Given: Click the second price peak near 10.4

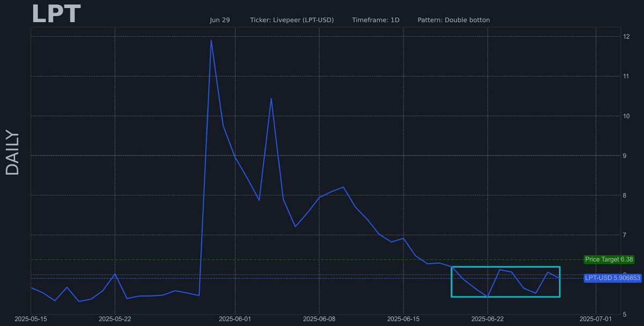Looking at the screenshot, I should (x=271, y=99).
